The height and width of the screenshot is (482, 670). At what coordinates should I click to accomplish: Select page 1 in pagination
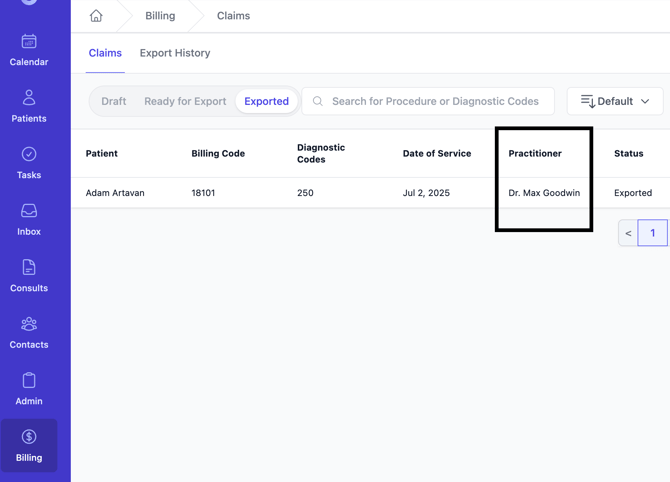[652, 233]
